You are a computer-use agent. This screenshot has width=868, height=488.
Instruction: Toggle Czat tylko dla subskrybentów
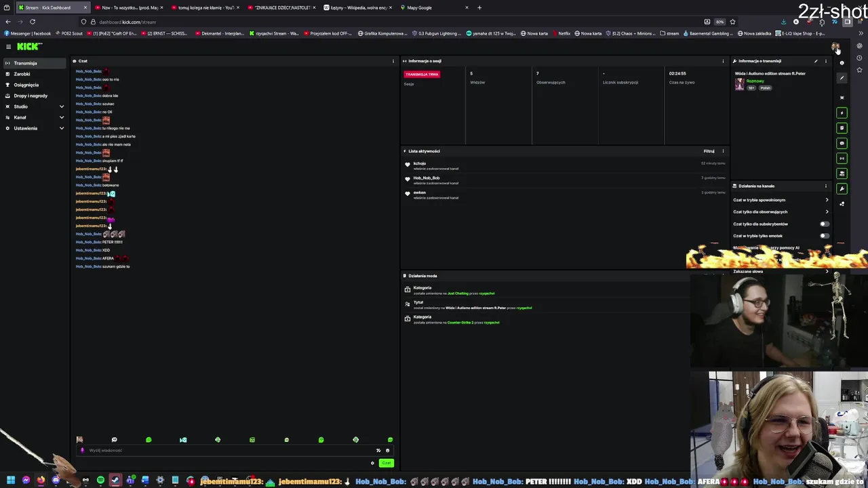click(x=824, y=224)
